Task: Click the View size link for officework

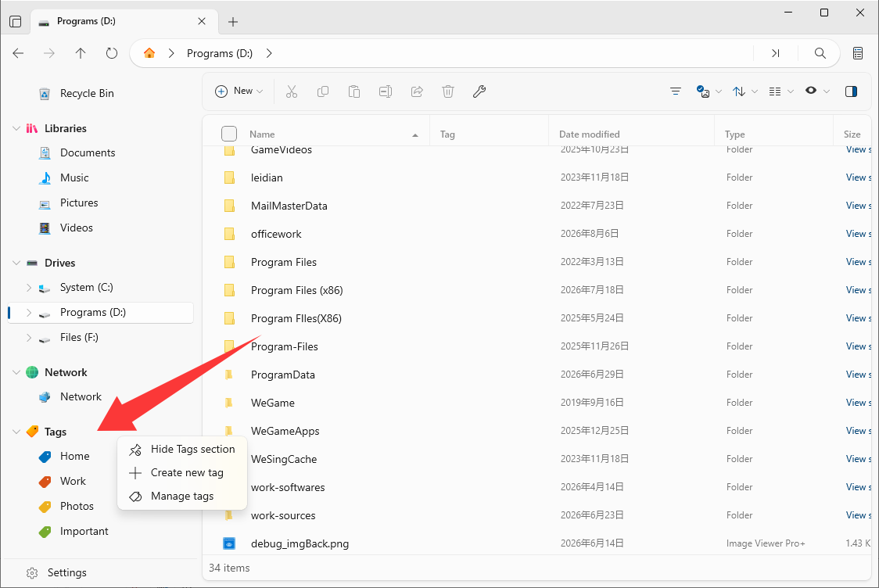Action: coord(858,234)
